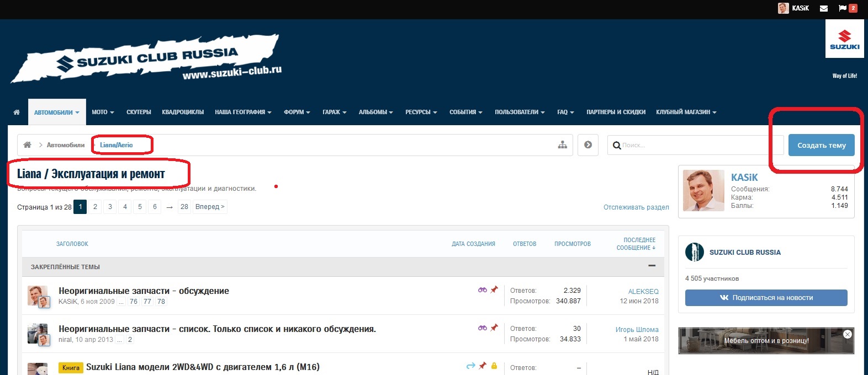The height and width of the screenshot is (375, 868).
Task: Click pin icon on Неоригинальные запчасти - обсуждение
Action: 494,290
